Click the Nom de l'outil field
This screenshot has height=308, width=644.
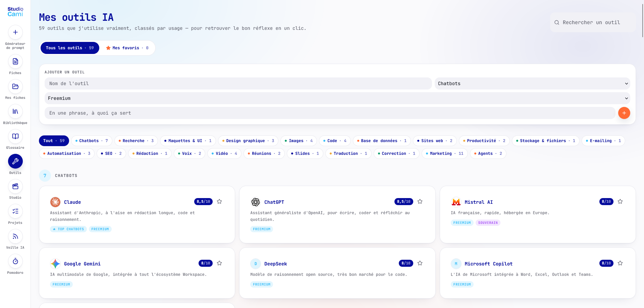tap(238, 83)
